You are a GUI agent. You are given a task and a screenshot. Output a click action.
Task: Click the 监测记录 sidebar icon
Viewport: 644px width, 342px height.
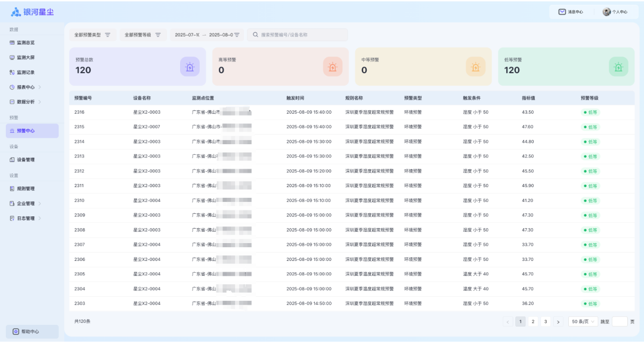click(x=12, y=72)
